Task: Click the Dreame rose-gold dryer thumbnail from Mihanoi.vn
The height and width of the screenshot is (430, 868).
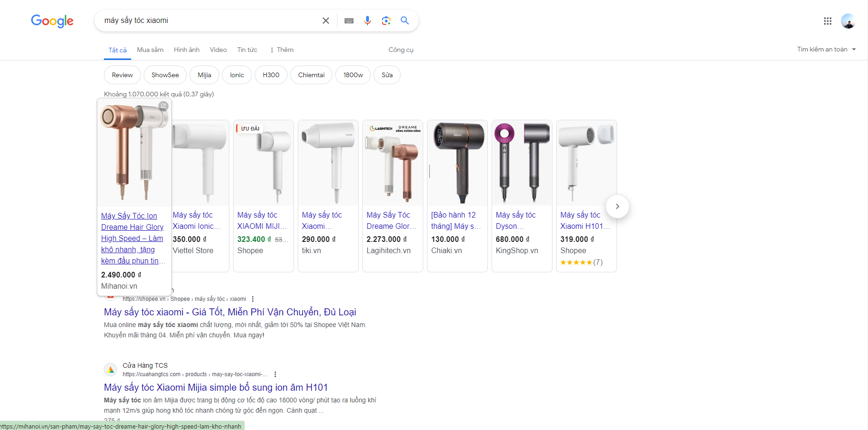Action: (x=134, y=153)
